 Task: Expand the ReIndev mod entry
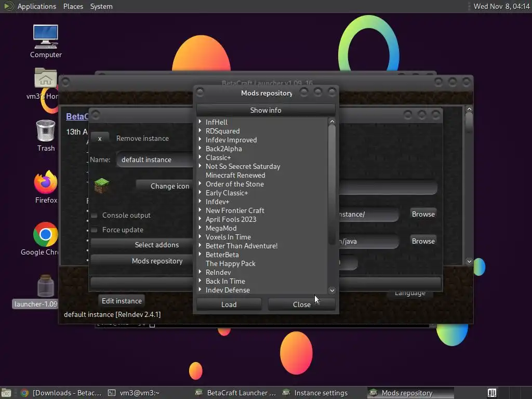click(x=200, y=272)
